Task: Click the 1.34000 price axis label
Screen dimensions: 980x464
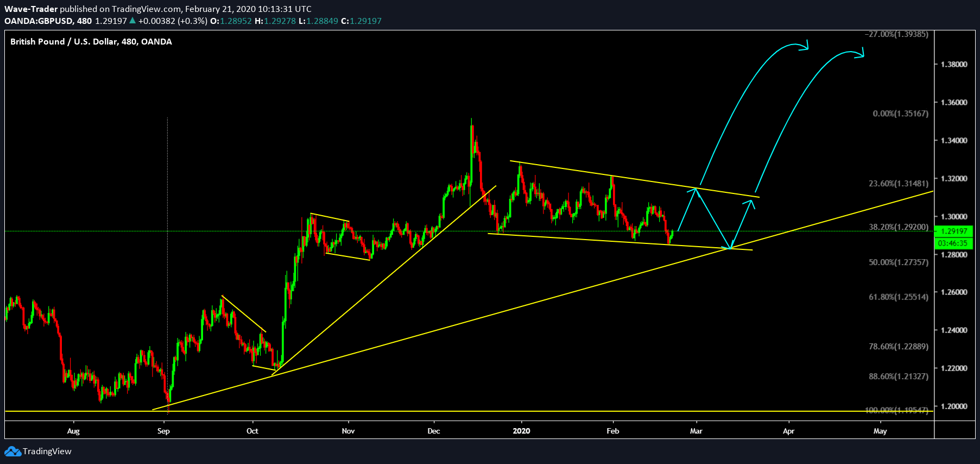Action: click(954, 140)
